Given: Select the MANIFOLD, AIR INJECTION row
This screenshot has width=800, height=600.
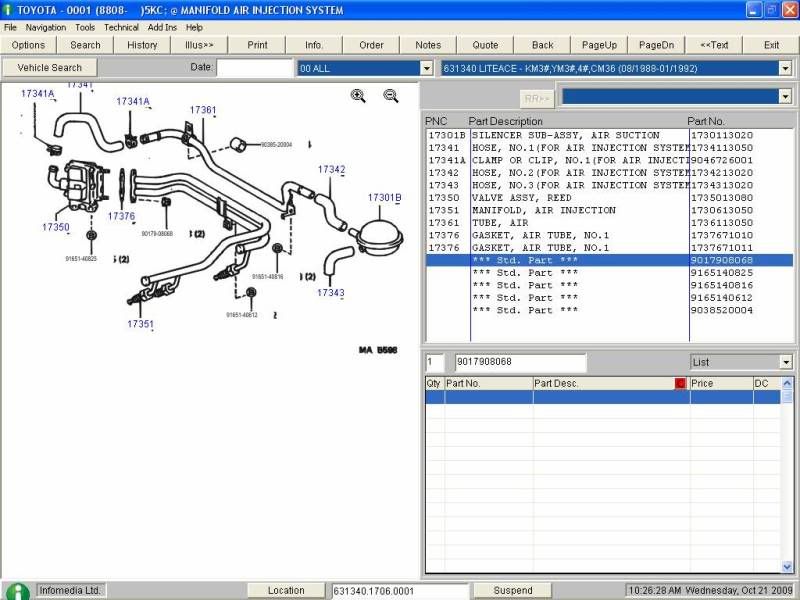Looking at the screenshot, I should (x=609, y=210).
